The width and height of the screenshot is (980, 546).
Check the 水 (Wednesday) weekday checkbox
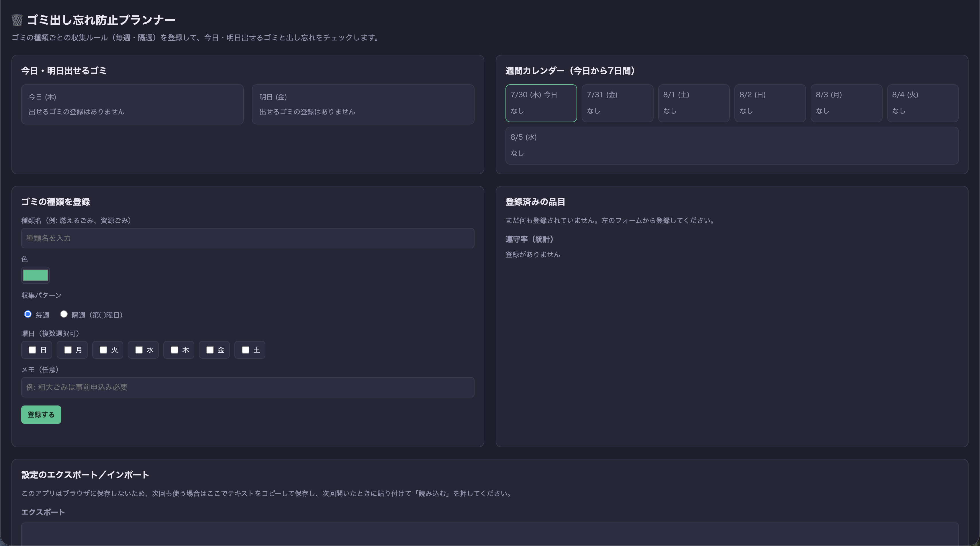pos(139,350)
